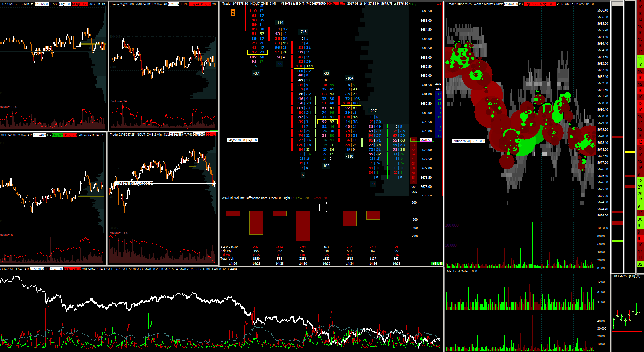The image size is (644, 352).
Task: Click the Volume: 1937 label in ESU7 chart
Action: coord(9,107)
